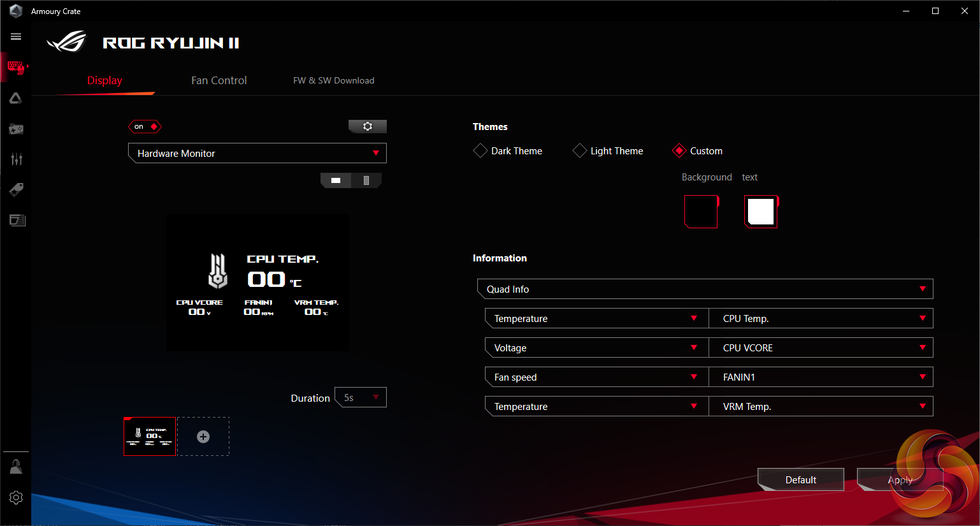The height and width of the screenshot is (526, 980).
Task: Add a new display slot with plus
Action: (203, 437)
